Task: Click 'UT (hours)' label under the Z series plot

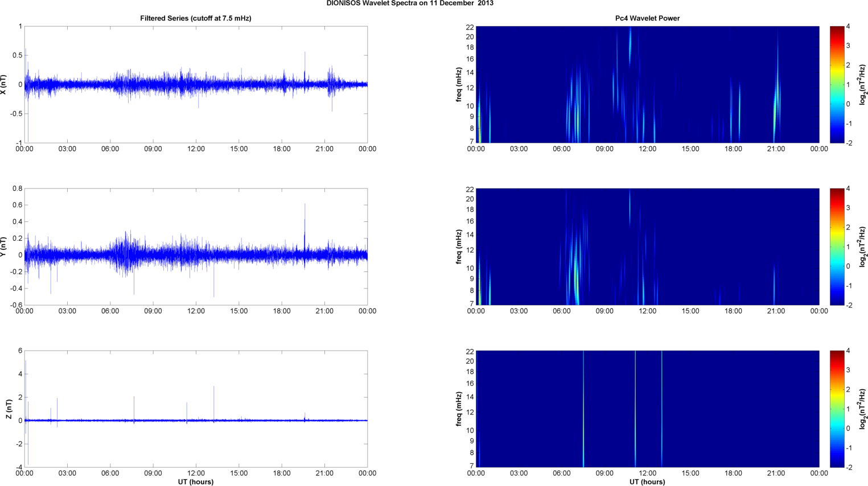Action: pyautogui.click(x=196, y=482)
